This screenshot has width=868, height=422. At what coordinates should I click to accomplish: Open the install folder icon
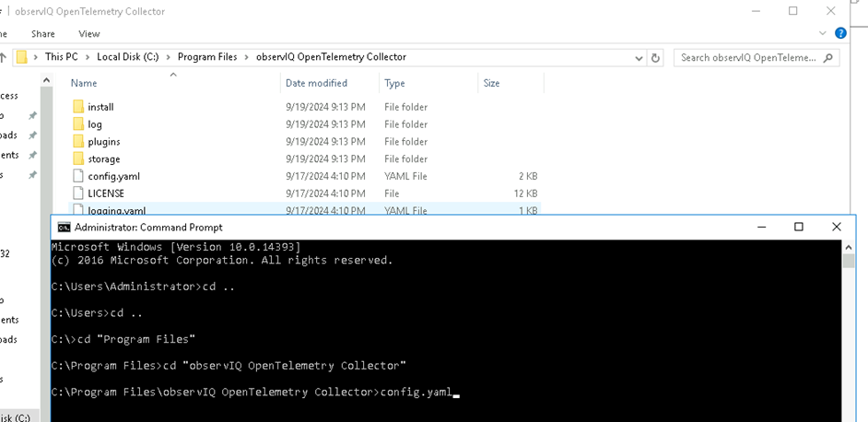(x=78, y=107)
